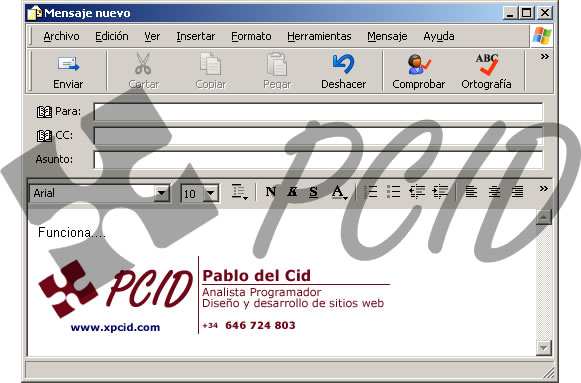Toggle underline (S) formatting
Viewport: 581px width, 383px height.
(x=313, y=192)
